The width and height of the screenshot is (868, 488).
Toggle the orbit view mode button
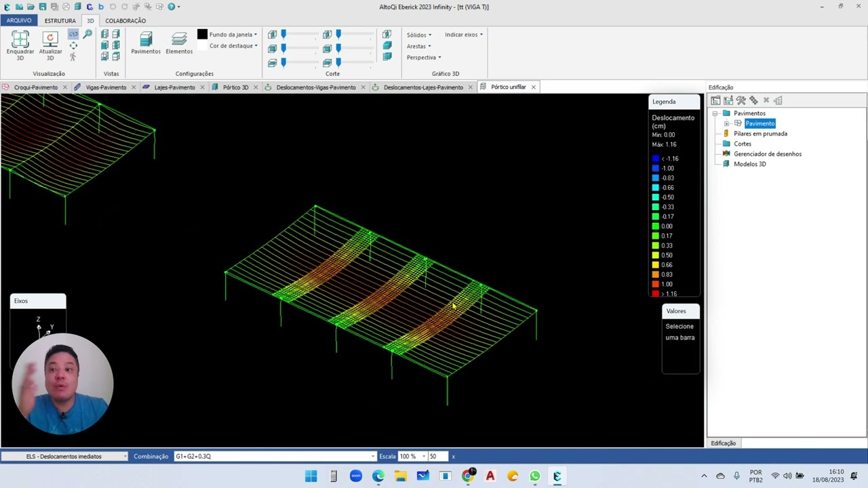(x=73, y=35)
